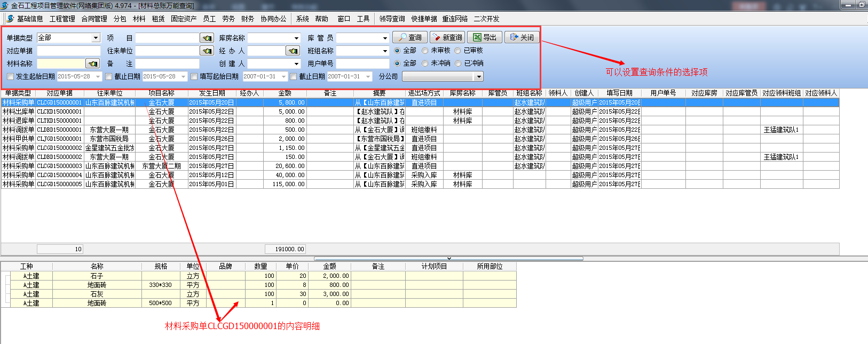Expand the 库房名称 dropdown
868x344 pixels.
coord(296,38)
